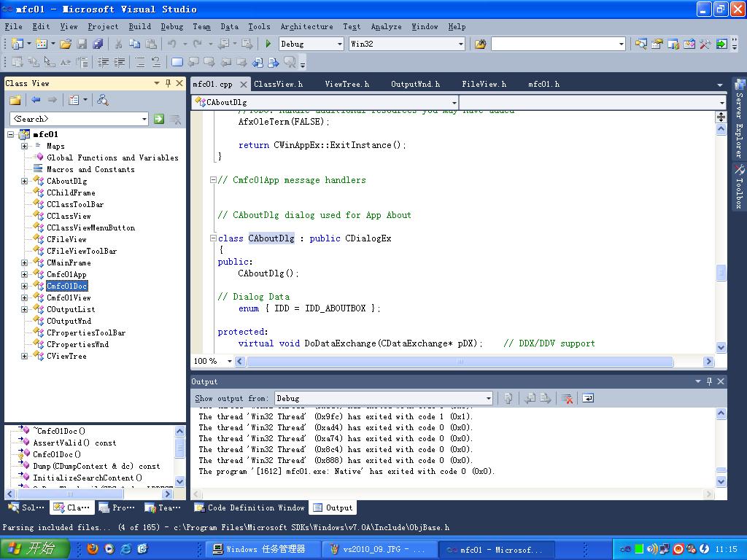Open the Show output from Debug dropdown

pos(488,399)
